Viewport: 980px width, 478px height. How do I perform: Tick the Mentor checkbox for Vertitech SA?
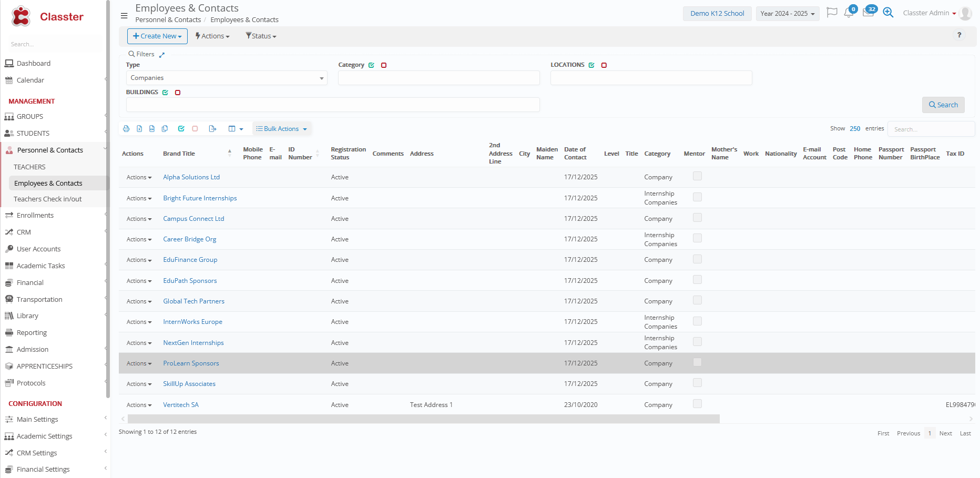pos(697,404)
